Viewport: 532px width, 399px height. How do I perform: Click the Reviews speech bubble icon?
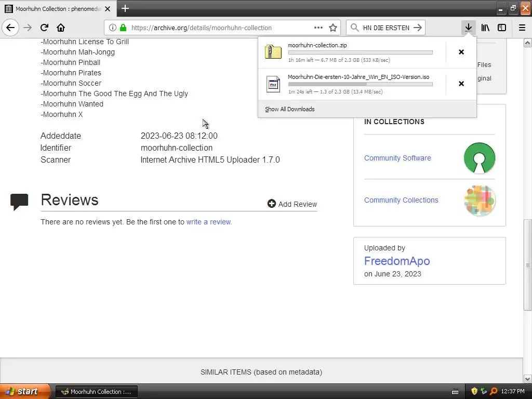point(19,202)
